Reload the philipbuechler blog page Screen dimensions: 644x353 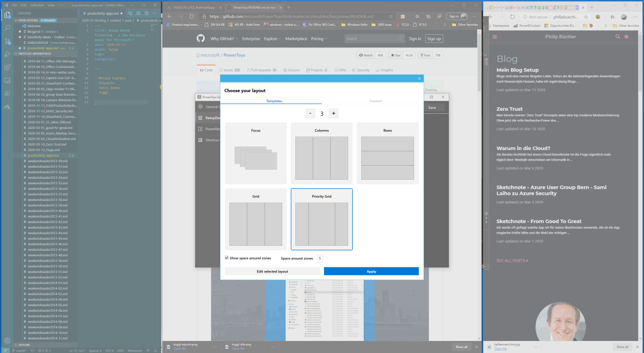(512, 17)
